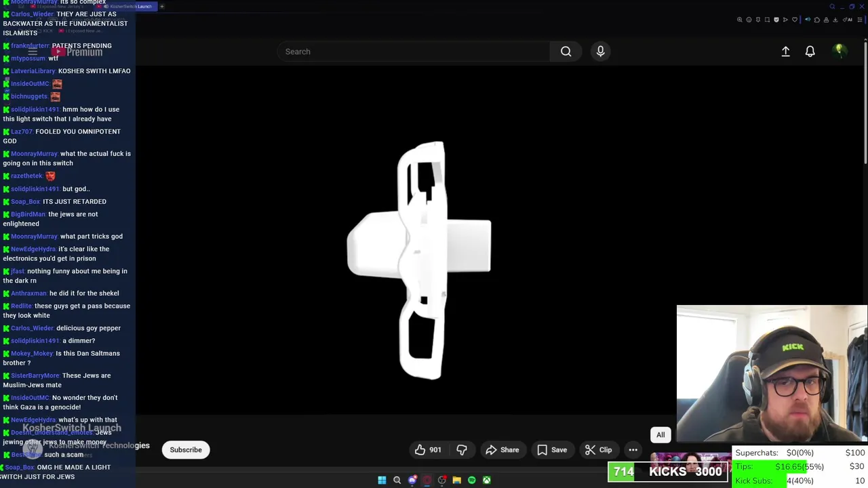Open Xbox app from the taskbar
Image resolution: width=868 pixels, height=488 pixels.
(x=486, y=480)
